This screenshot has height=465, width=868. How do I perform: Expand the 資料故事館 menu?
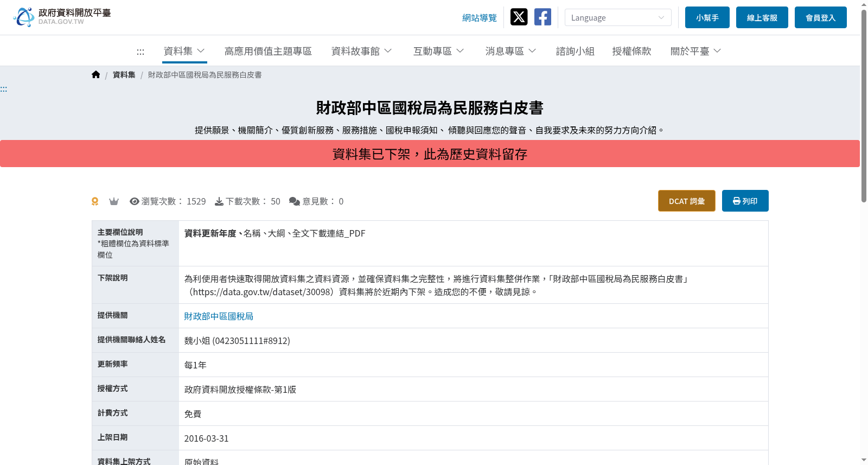pyautogui.click(x=362, y=51)
